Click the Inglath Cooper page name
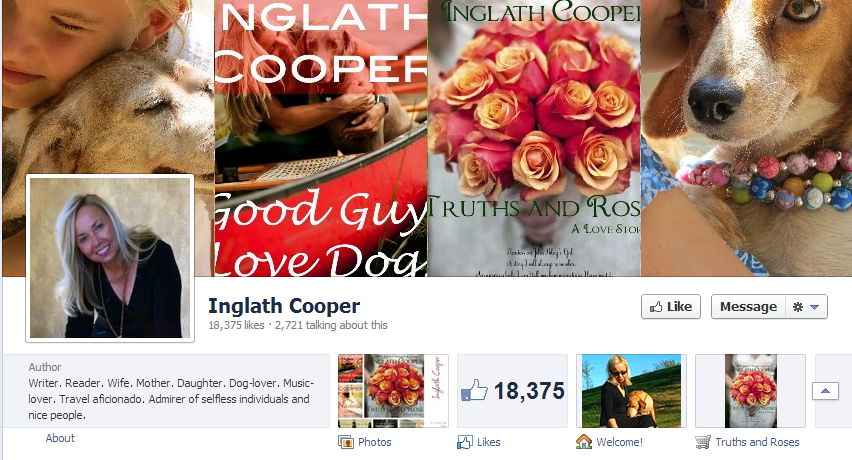Viewport: 852px width, 460px height. coord(284,306)
